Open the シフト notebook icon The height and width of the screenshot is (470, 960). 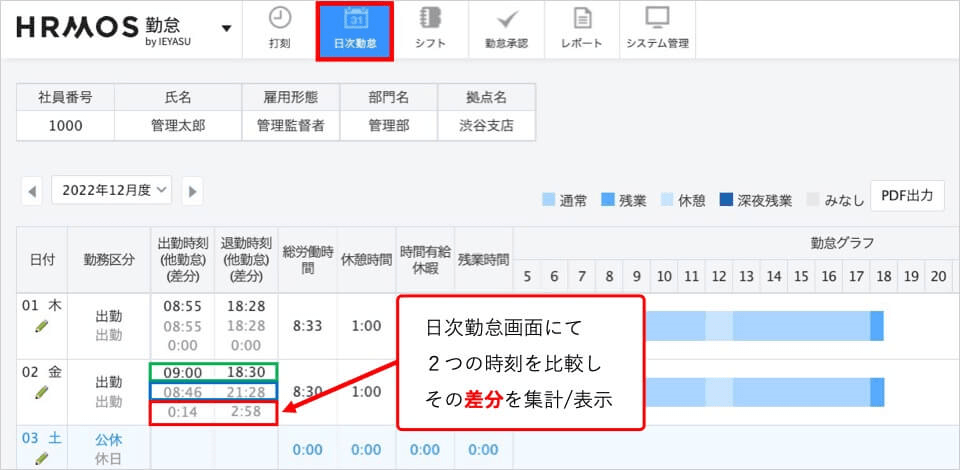pos(431,19)
